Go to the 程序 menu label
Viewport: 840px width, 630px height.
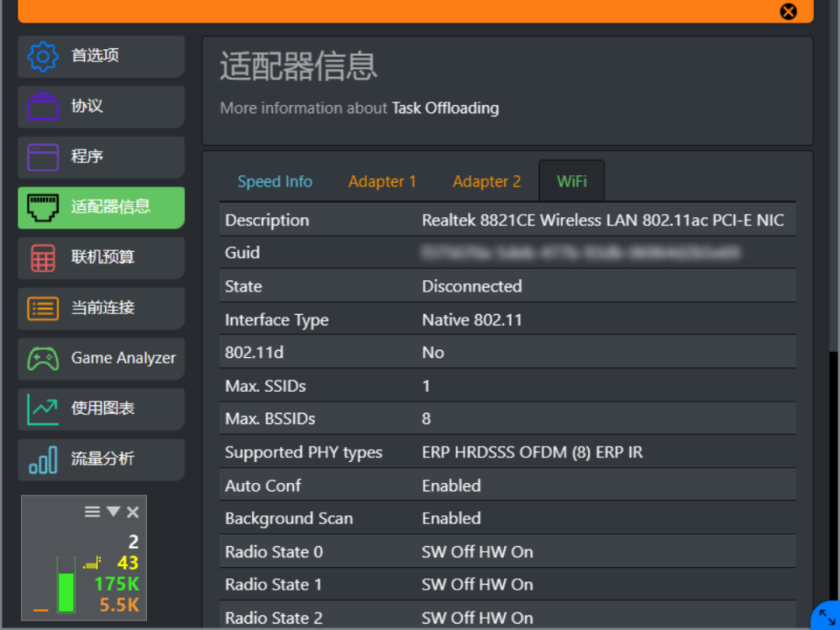pyautogui.click(x=87, y=156)
